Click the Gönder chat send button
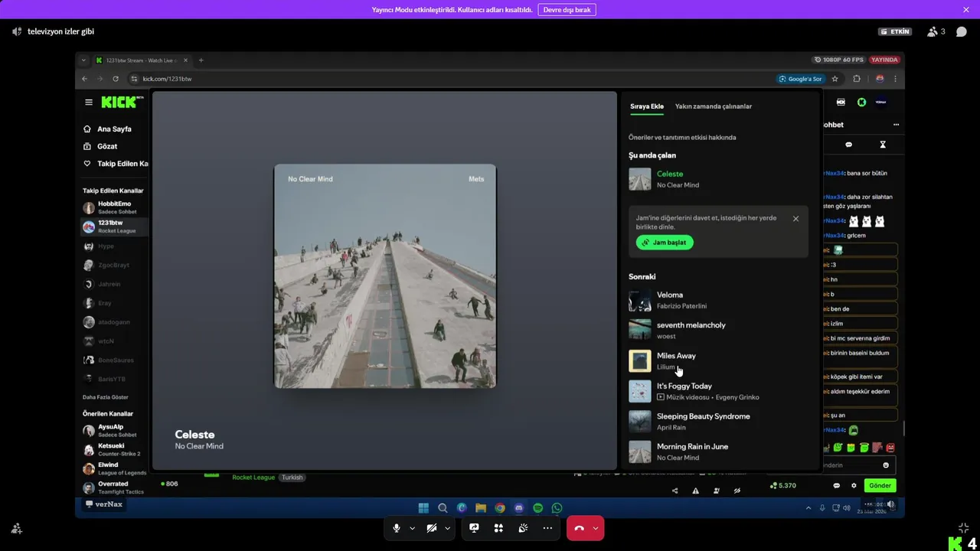The image size is (980, 551). coord(880,486)
